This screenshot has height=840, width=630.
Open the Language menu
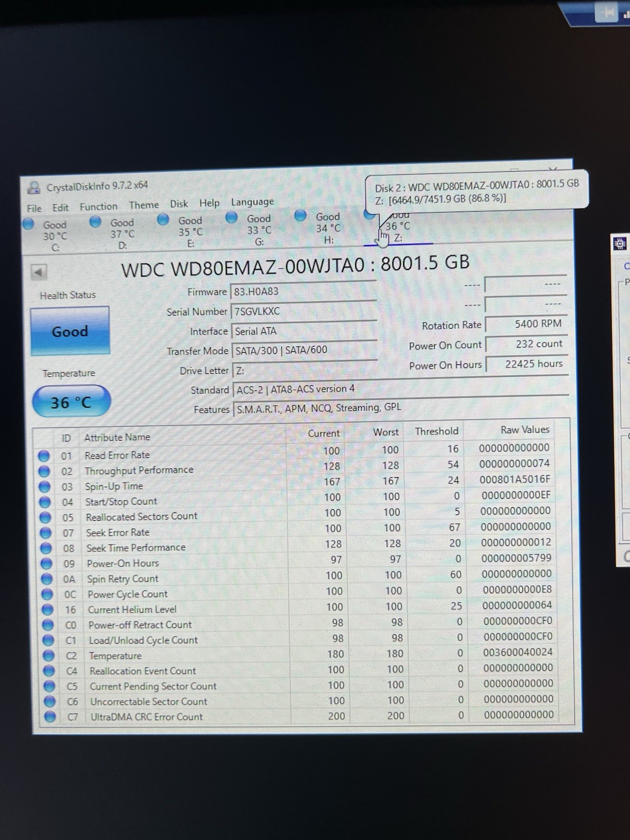tap(253, 202)
